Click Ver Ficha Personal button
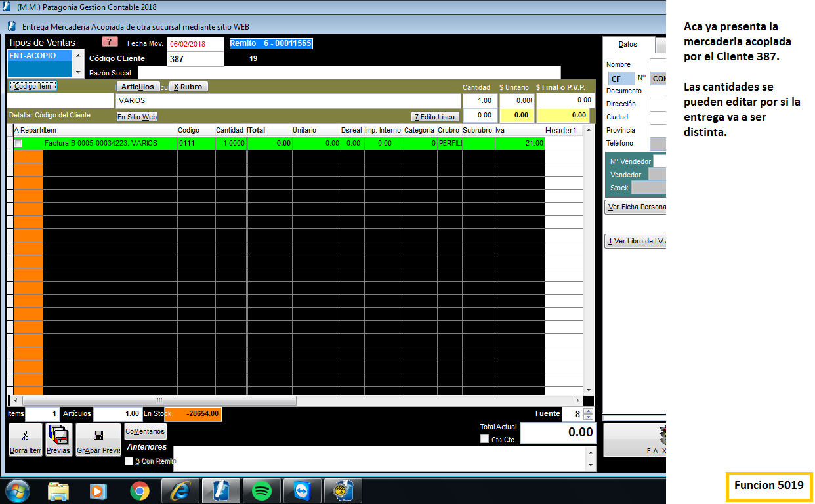 (635, 207)
